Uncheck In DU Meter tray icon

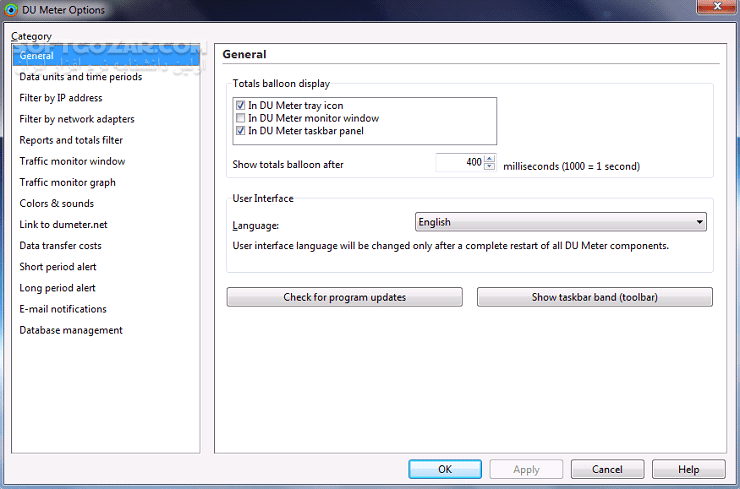pyautogui.click(x=240, y=105)
